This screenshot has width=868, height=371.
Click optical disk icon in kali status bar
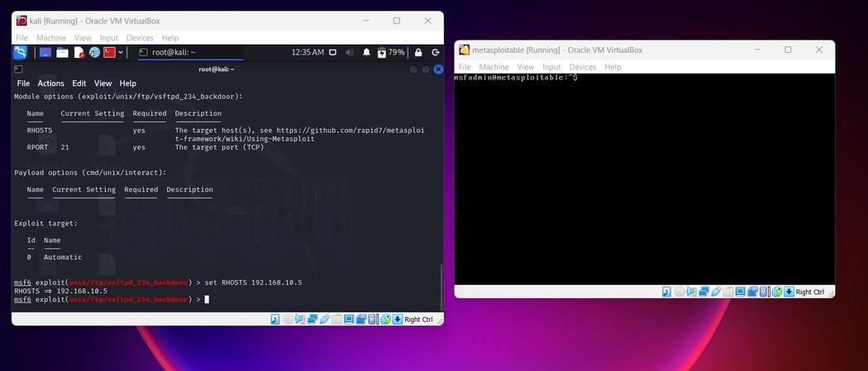click(288, 319)
